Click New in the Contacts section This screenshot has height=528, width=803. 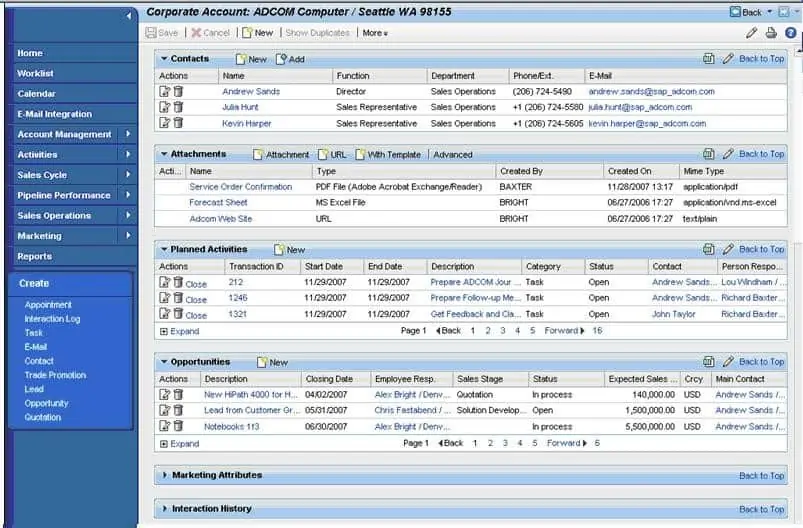pos(251,59)
